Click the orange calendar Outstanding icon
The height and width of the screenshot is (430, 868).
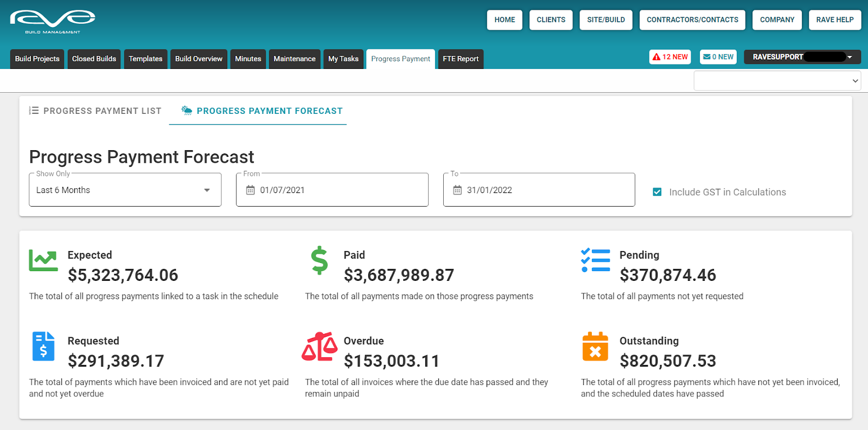[595, 346]
